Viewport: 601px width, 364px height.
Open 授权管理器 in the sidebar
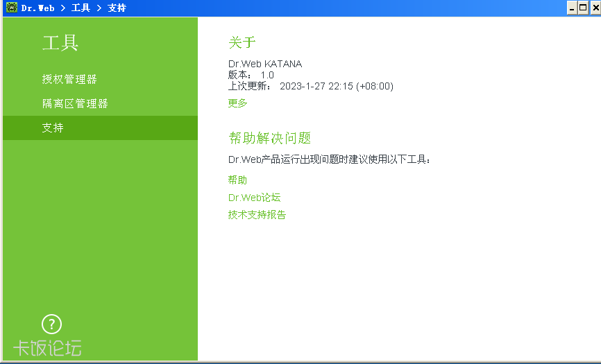pos(69,79)
